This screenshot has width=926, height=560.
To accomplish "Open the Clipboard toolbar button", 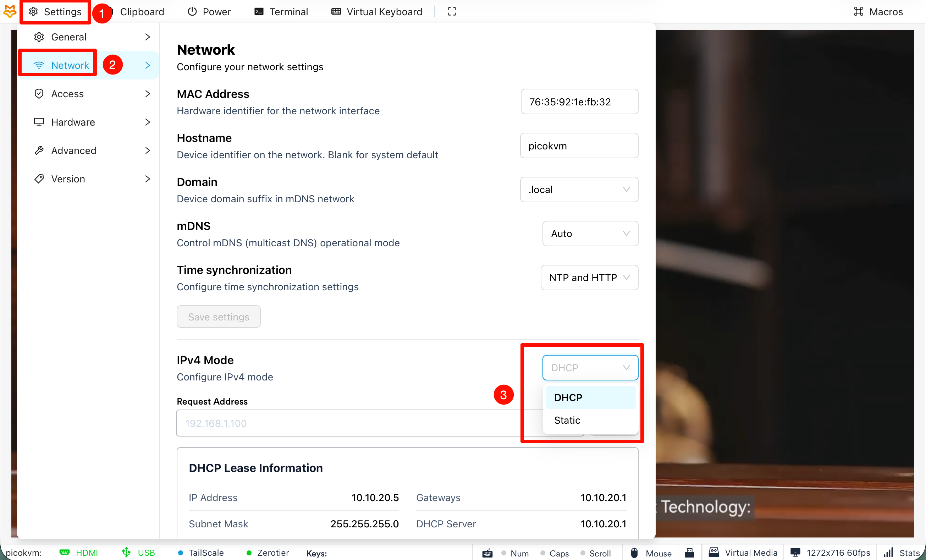I will 141,12.
